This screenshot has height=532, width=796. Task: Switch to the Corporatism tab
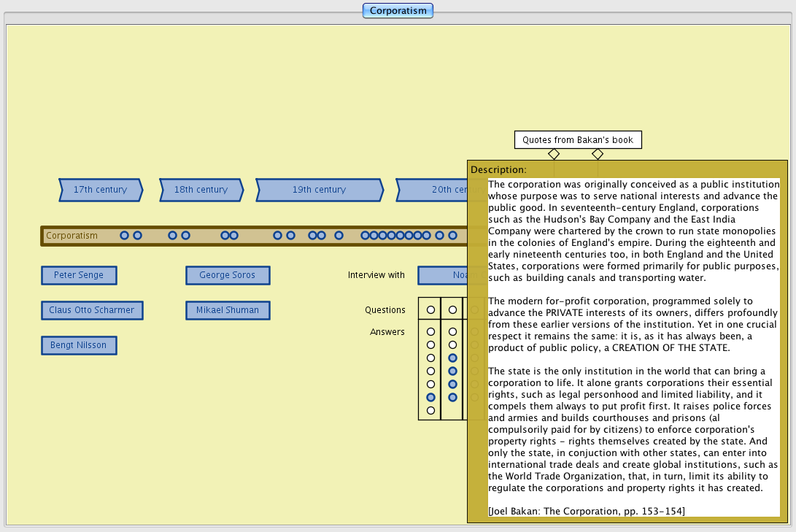[398, 10]
